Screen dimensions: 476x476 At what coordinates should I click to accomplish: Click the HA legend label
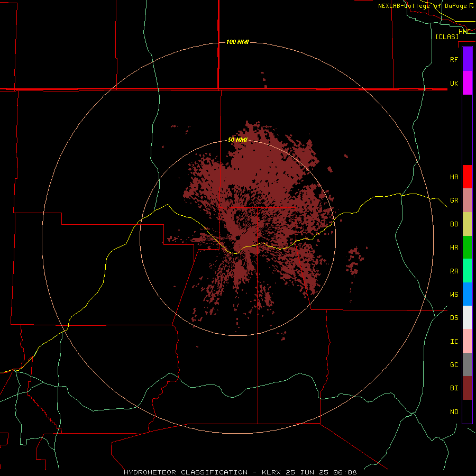click(454, 177)
